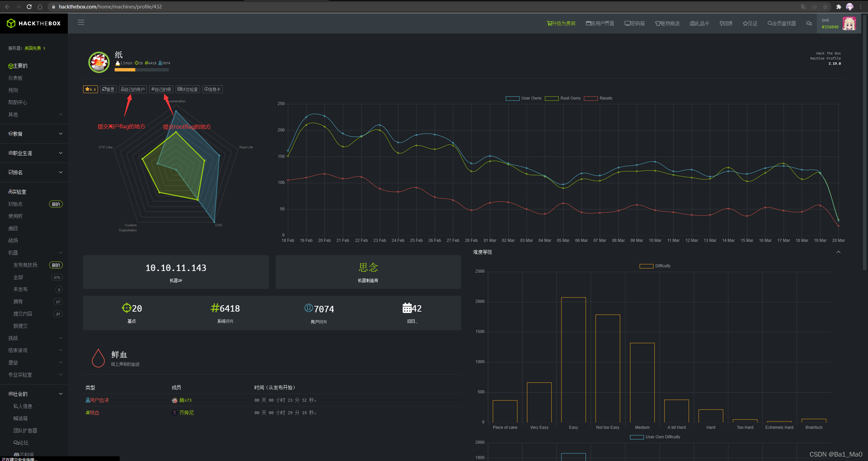Click the browser back arrow

click(7, 7)
